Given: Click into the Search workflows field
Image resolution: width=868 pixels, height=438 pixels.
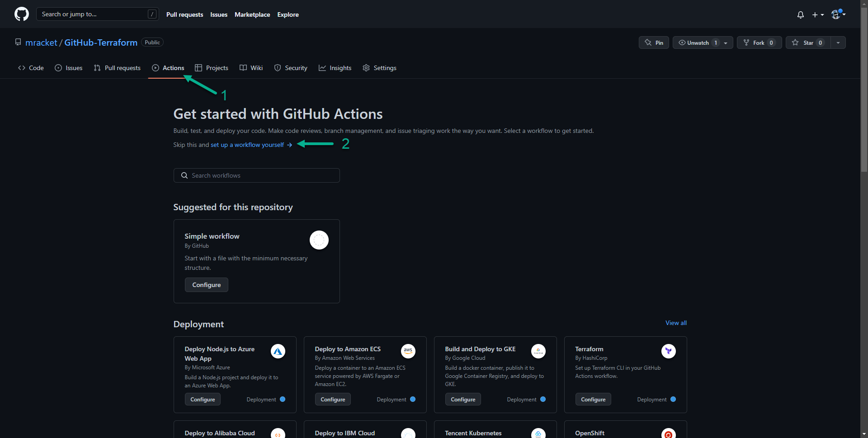Looking at the screenshot, I should tap(256, 175).
